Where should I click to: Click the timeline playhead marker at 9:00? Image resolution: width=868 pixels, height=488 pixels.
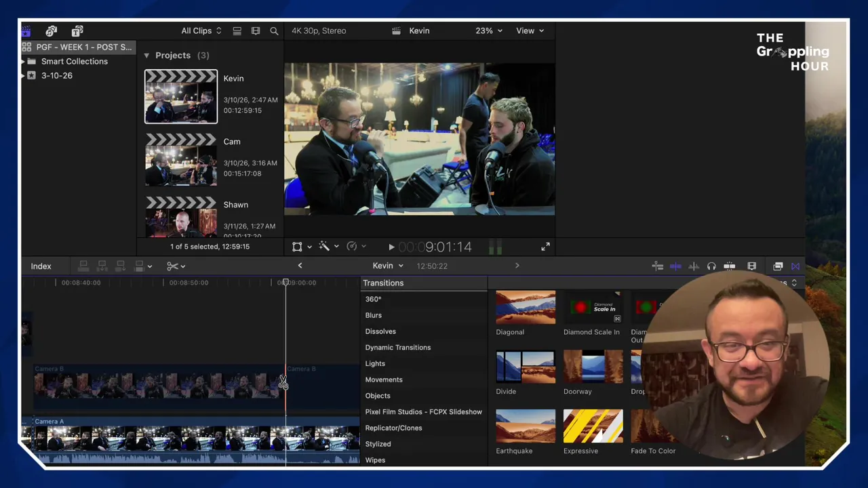[x=285, y=282]
